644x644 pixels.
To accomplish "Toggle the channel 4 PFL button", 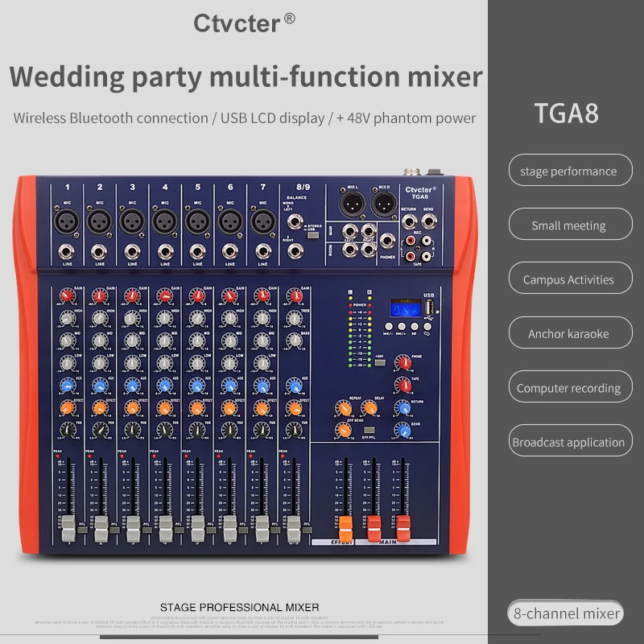I will click(180, 530).
